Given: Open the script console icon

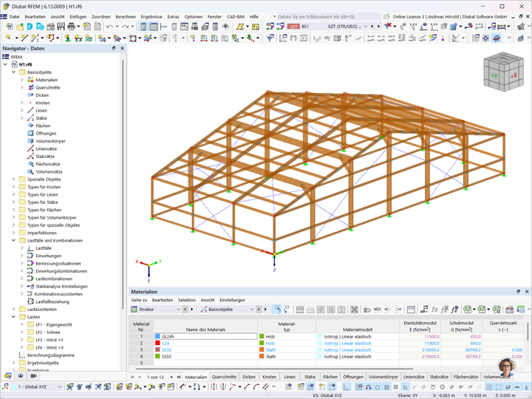Looking at the screenshot, I should 184,27.
